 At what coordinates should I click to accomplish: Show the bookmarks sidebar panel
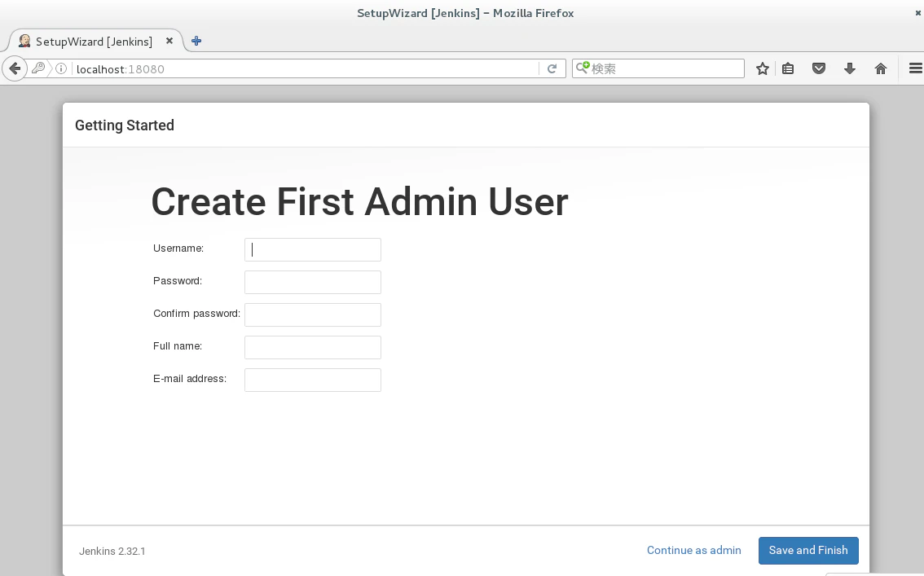[x=788, y=68]
